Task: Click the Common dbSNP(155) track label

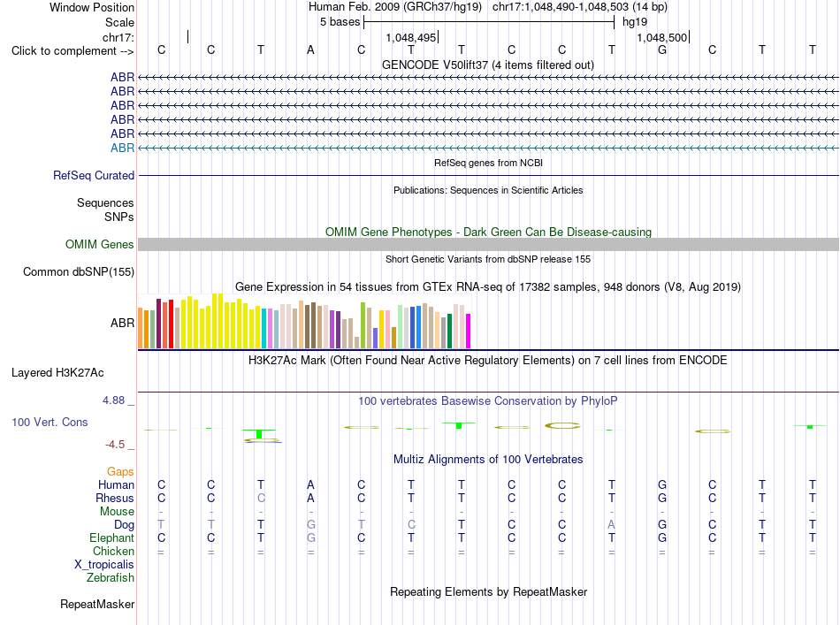Action: coord(79,271)
